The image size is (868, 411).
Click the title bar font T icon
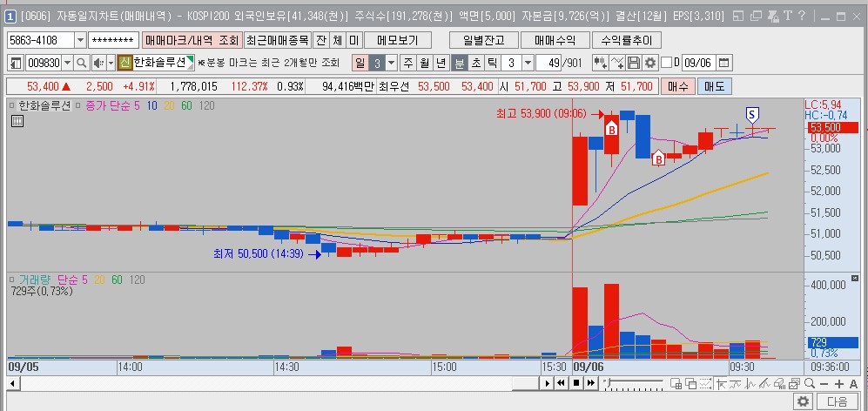tap(788, 16)
